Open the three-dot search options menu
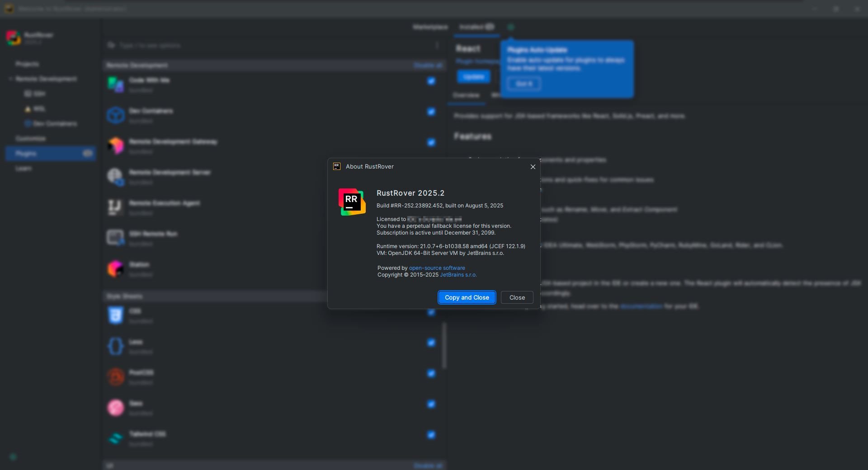The width and height of the screenshot is (868, 470). tap(437, 45)
